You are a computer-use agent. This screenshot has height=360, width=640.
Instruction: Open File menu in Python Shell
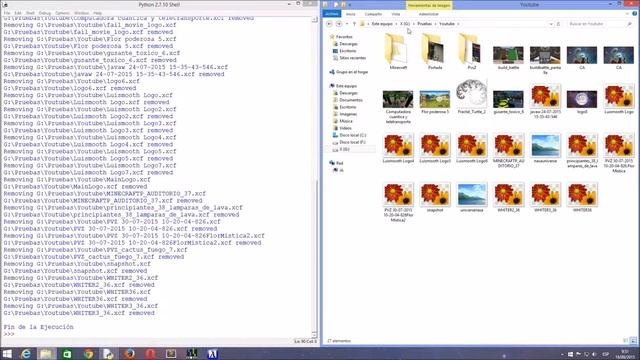(7, 13)
